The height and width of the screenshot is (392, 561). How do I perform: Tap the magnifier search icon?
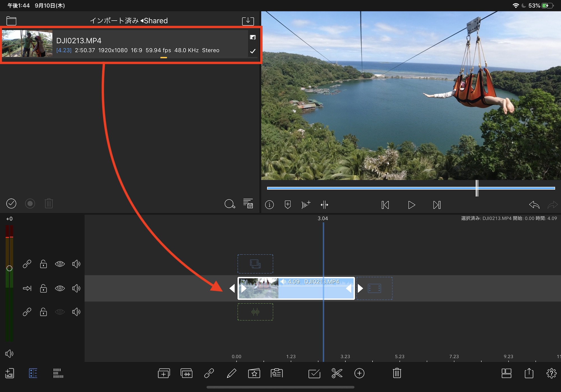click(230, 204)
